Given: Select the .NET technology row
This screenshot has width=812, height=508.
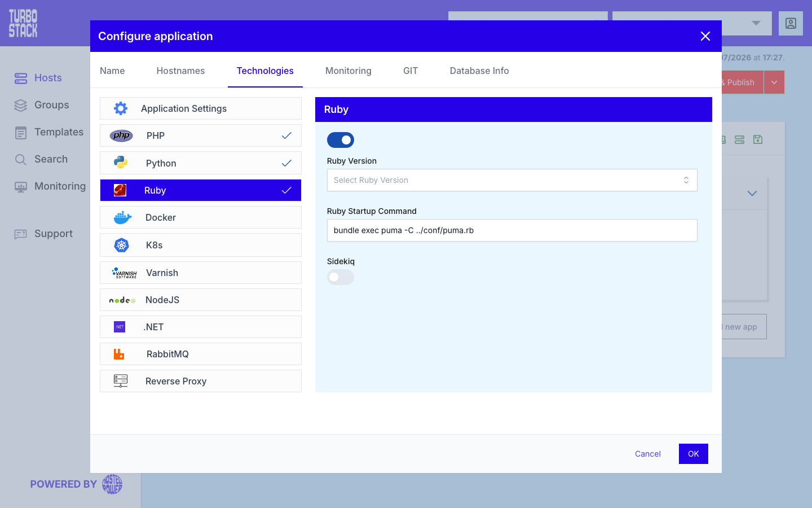Looking at the screenshot, I should (201, 327).
